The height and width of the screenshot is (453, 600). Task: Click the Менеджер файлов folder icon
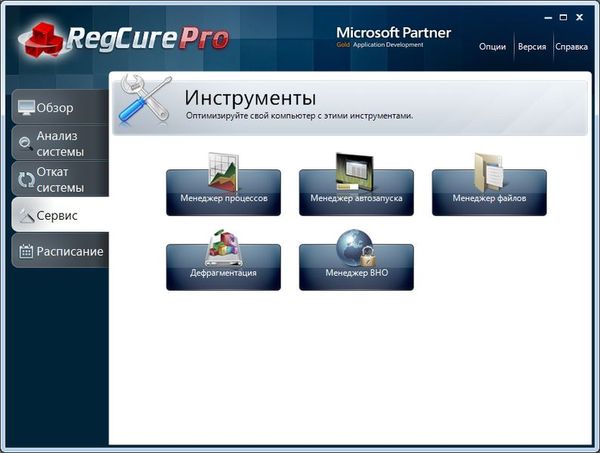pos(489,172)
